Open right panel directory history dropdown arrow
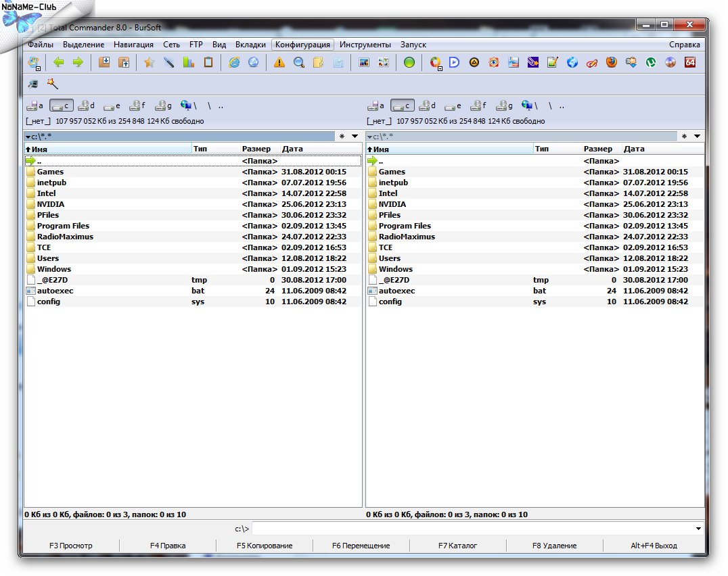Screen dimensions: 728x576 [x=697, y=137]
